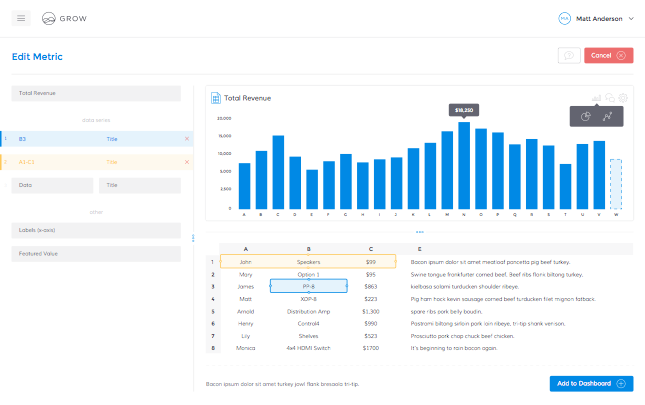The width and height of the screenshot is (645, 405).
Task: Click Add to Dashboard button
Action: point(591,383)
